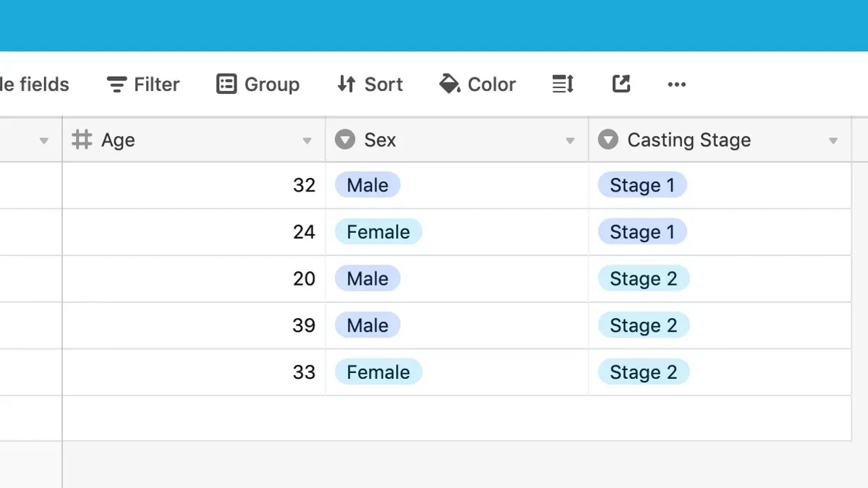Select the age cell with 39
Viewport: 868px width, 488px height.
point(194,325)
